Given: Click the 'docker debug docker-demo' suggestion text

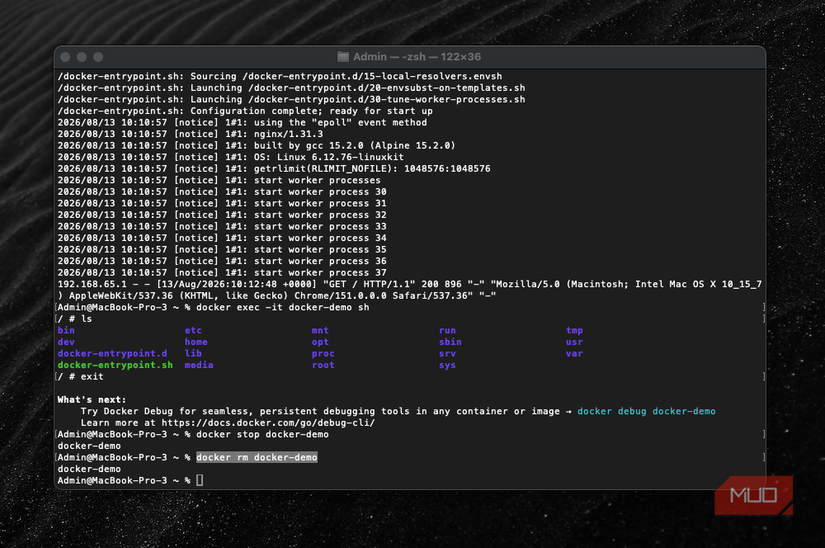Looking at the screenshot, I should pos(646,411).
